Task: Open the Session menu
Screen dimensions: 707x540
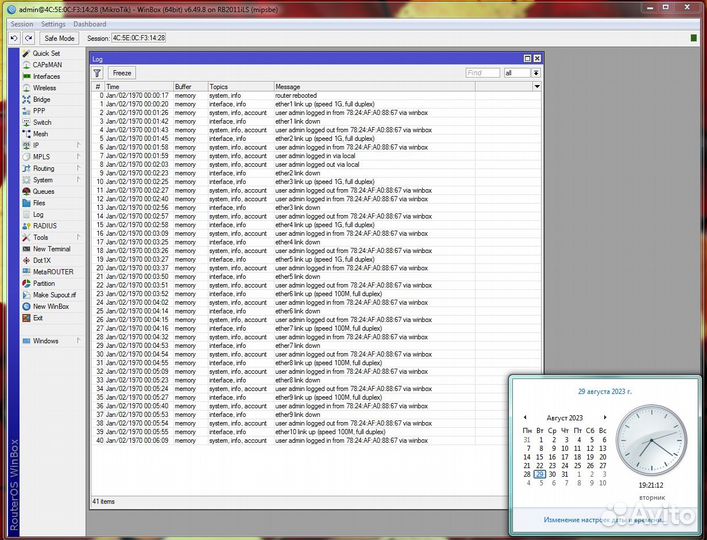Action: click(x=22, y=24)
